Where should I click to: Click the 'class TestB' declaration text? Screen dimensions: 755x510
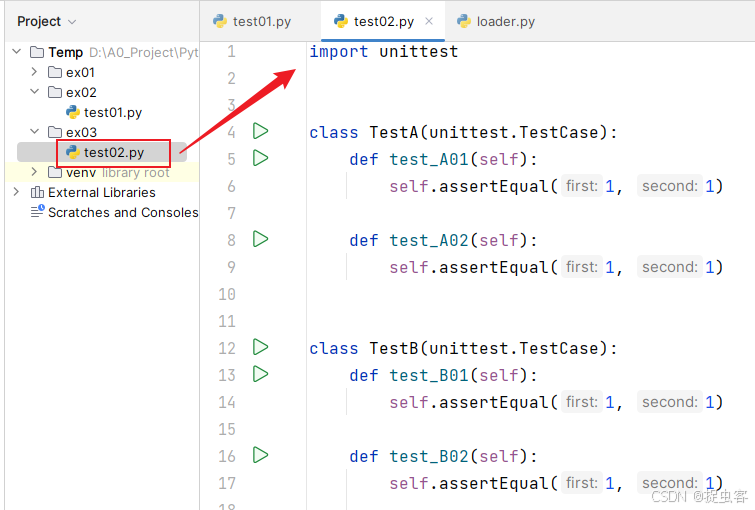(463, 348)
